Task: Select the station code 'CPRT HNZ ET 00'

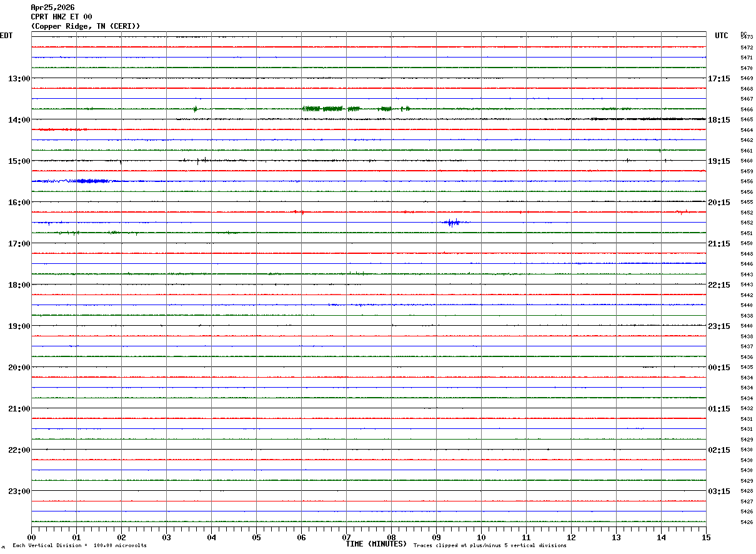Action: (x=61, y=17)
